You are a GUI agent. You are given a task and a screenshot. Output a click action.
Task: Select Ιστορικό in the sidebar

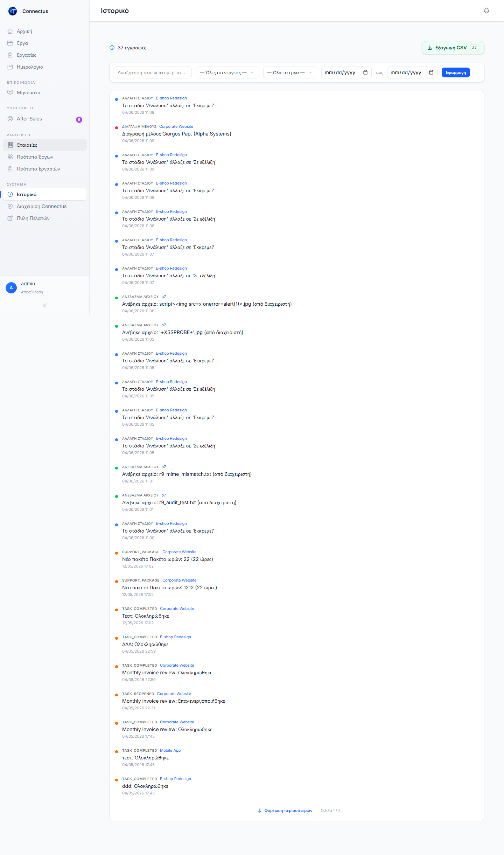click(x=45, y=194)
